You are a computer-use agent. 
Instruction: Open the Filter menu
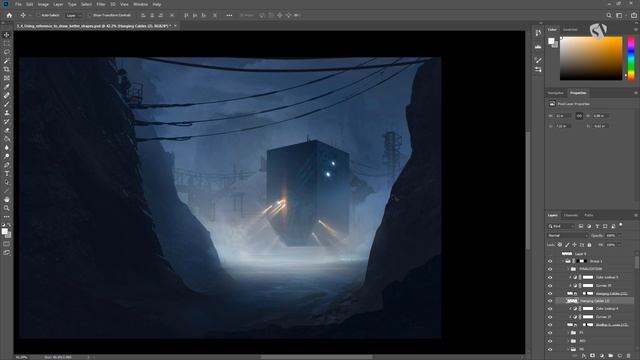click(x=101, y=4)
